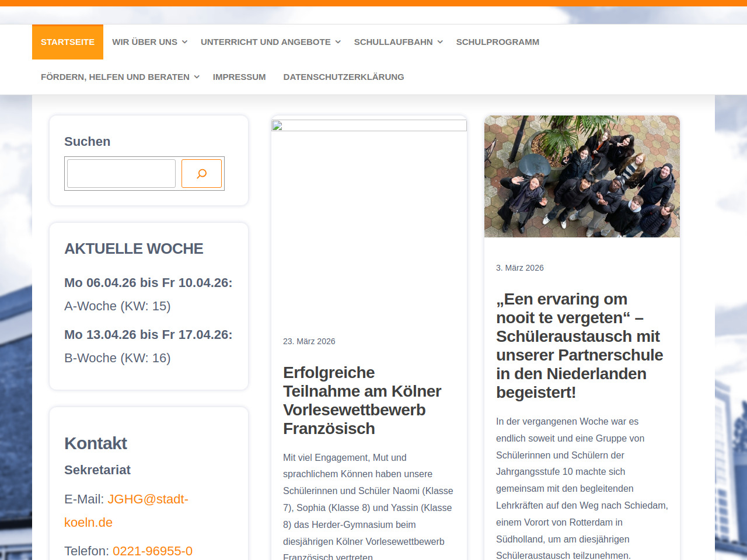747x560 pixels.
Task: Click the 3. März 2026 post date
Action: tap(519, 268)
